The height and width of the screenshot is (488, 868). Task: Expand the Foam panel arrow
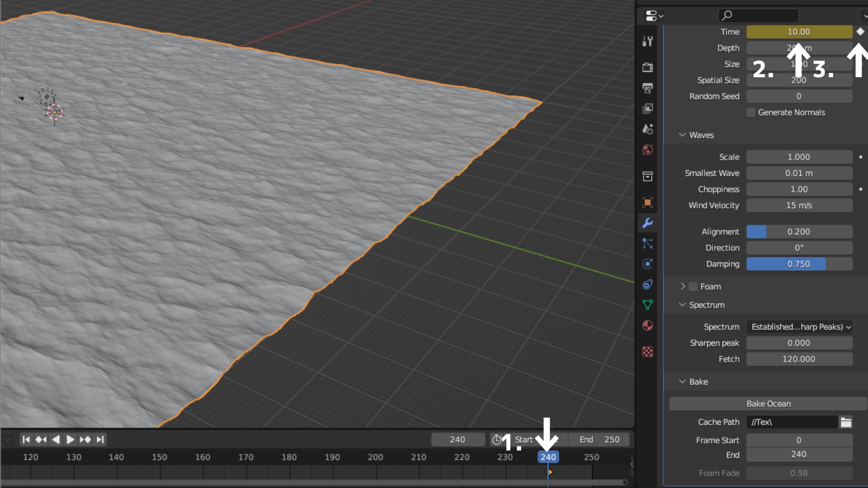[x=683, y=286]
